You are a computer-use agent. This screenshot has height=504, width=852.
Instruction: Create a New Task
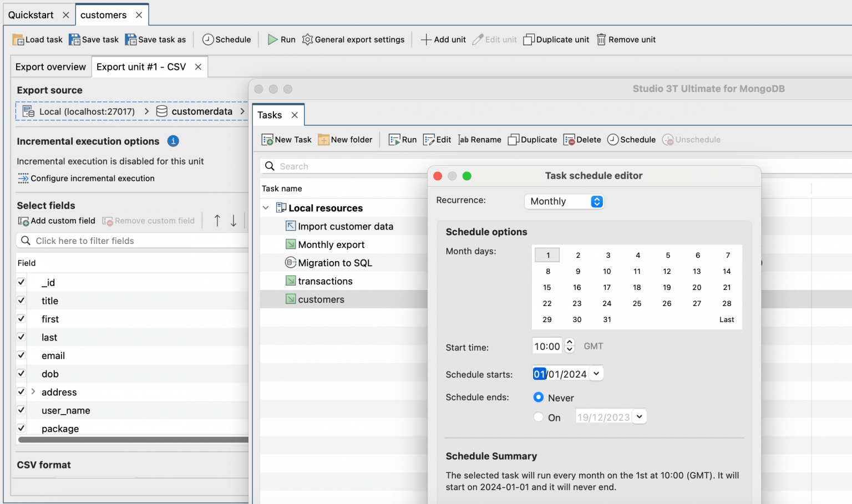[x=286, y=139]
